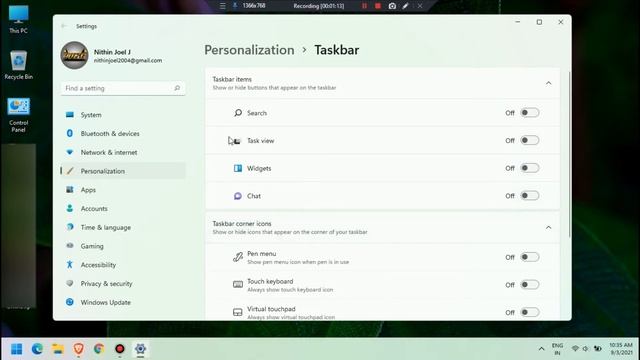Open This PC desktop icon

point(18,19)
